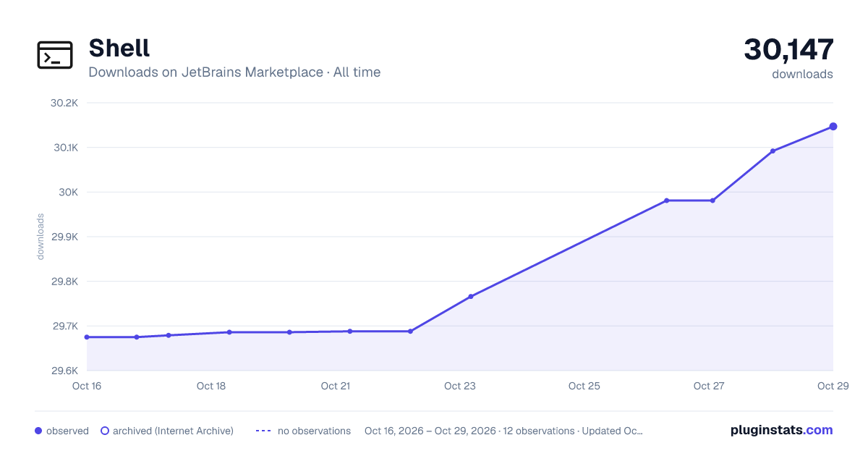The height and width of the screenshot is (456, 868).
Task: Click the 30,147 downloads total
Action: [x=788, y=49]
